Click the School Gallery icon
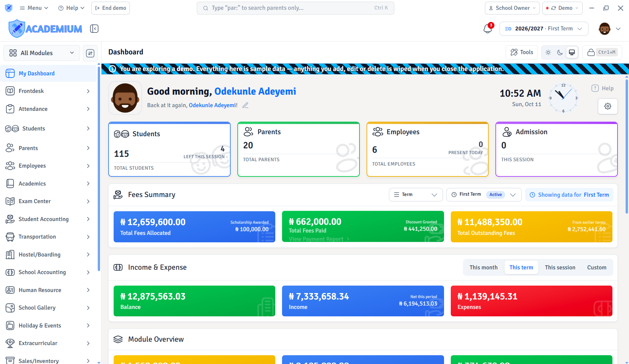This screenshot has height=364, width=629. 10,308
